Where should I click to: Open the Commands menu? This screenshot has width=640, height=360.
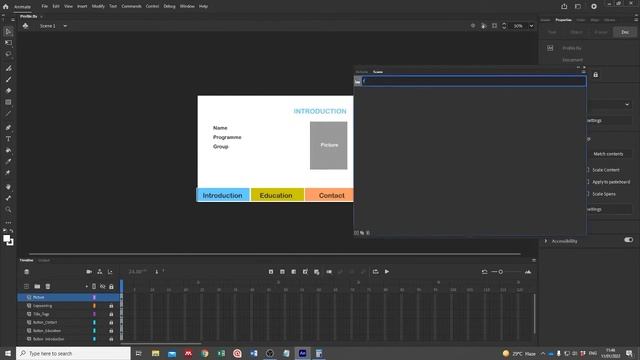[x=131, y=6]
